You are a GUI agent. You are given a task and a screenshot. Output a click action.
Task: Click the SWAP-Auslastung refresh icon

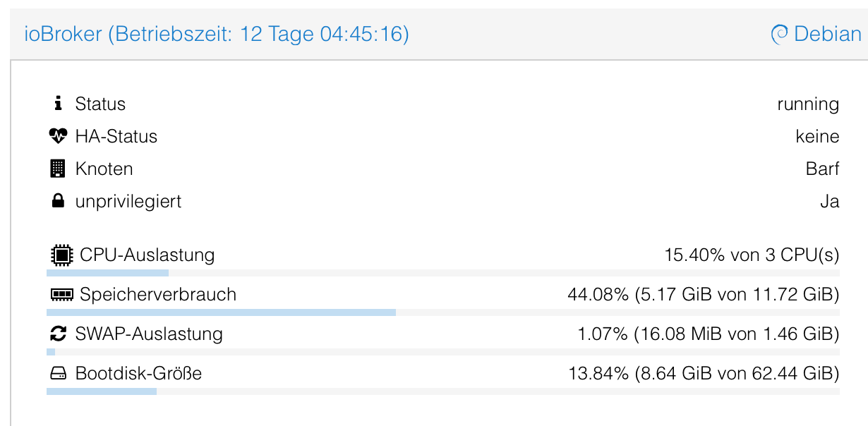coord(59,334)
